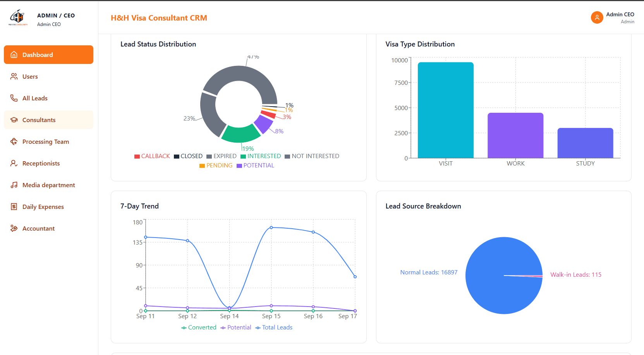Click the All Leads phone icon
Image resolution: width=644 pixels, height=355 pixels.
pyautogui.click(x=14, y=98)
